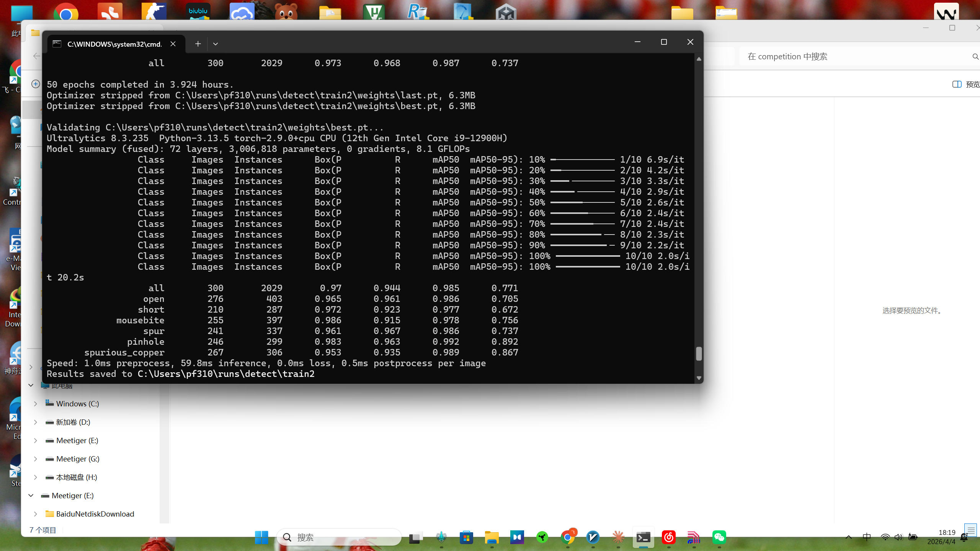Open WeChat from the taskbar
Screen dimensions: 980x551
coord(719,537)
